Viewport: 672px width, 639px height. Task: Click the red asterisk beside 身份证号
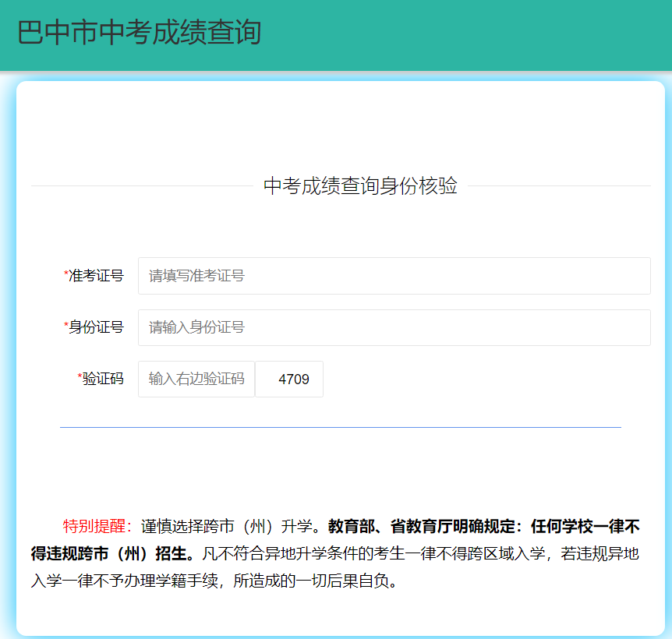66,327
